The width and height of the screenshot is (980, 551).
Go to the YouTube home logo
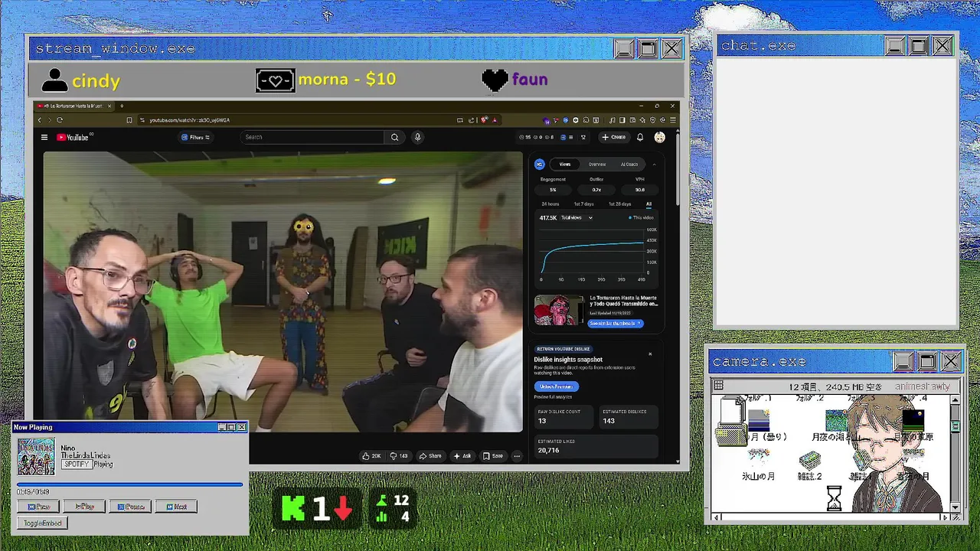tap(73, 138)
